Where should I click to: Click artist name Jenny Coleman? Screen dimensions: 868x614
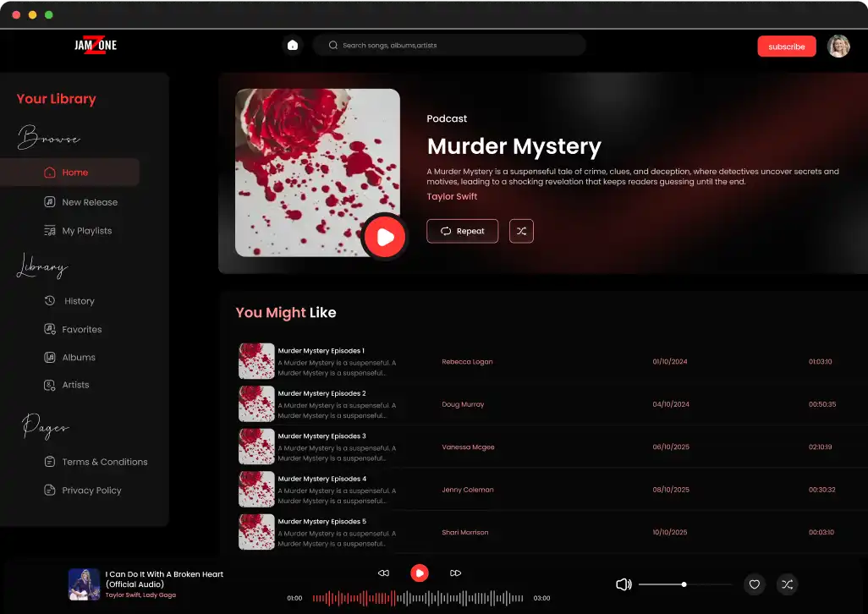click(468, 490)
